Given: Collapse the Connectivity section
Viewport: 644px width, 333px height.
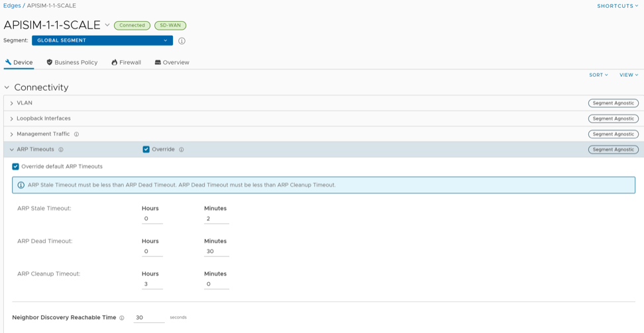Looking at the screenshot, I should coord(7,87).
